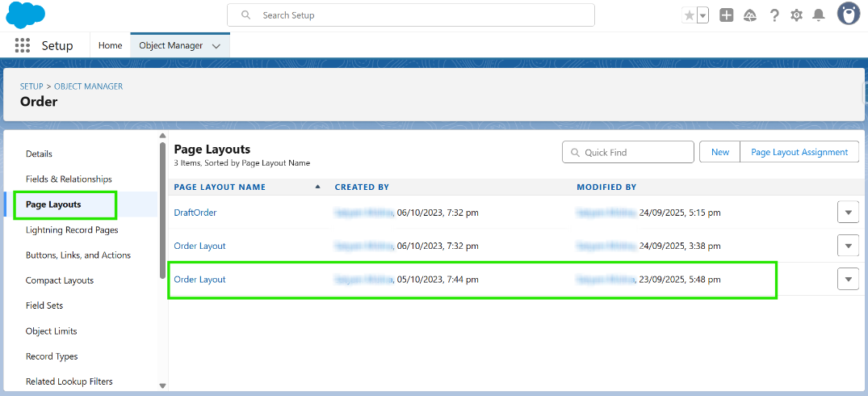868x396 pixels.
Task: Click the search magnifier icon in Search Setup
Action: tap(246, 15)
